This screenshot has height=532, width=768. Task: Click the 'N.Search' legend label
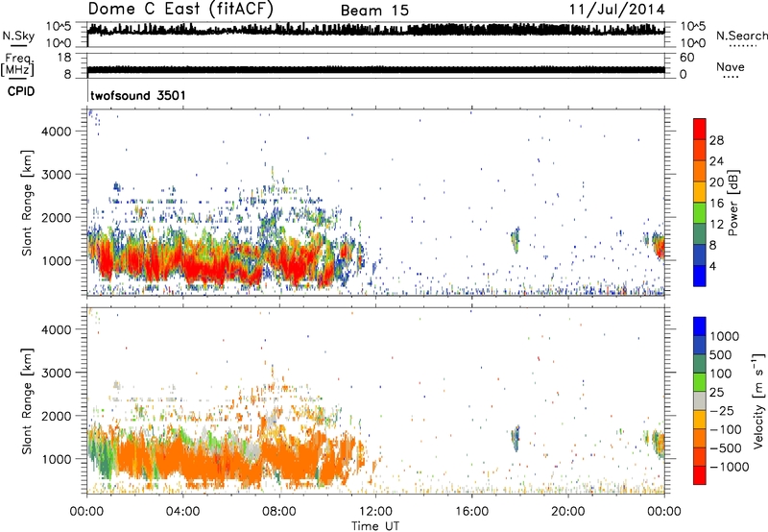pos(742,36)
